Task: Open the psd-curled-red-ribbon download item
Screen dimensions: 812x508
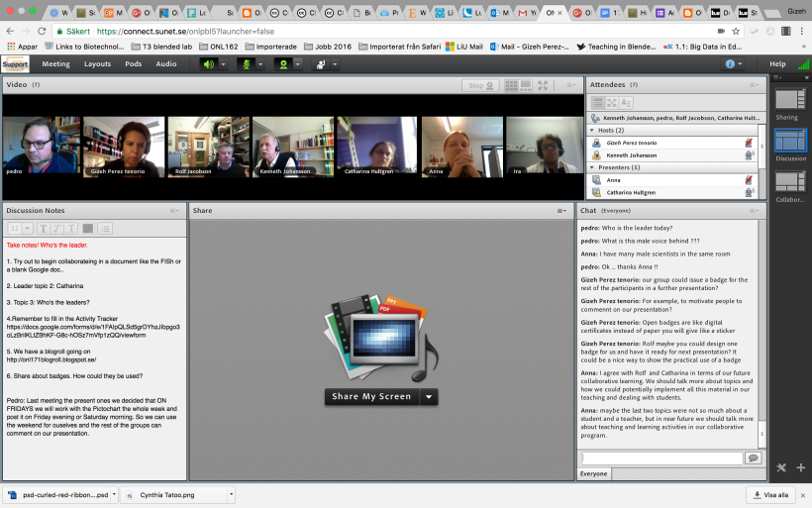Action: tap(57, 495)
